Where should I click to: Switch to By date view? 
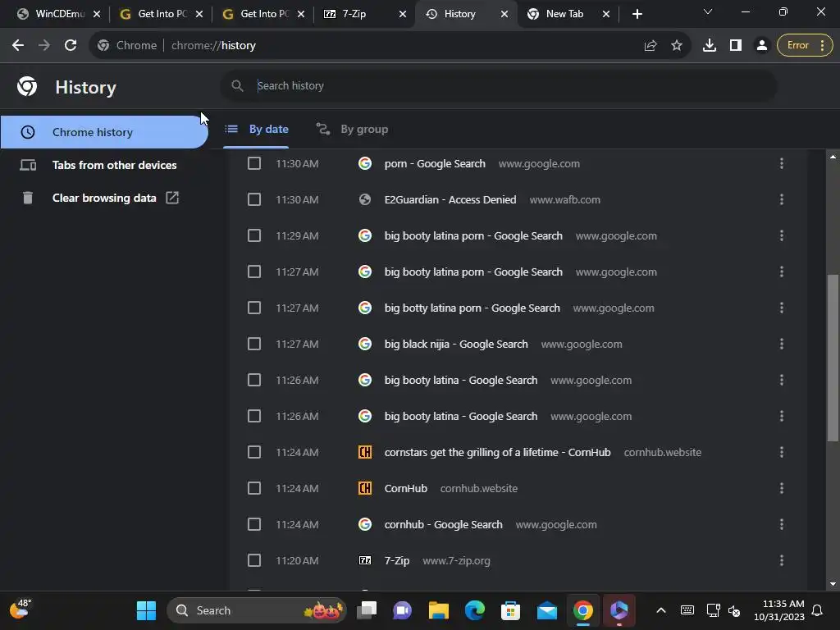(x=256, y=129)
